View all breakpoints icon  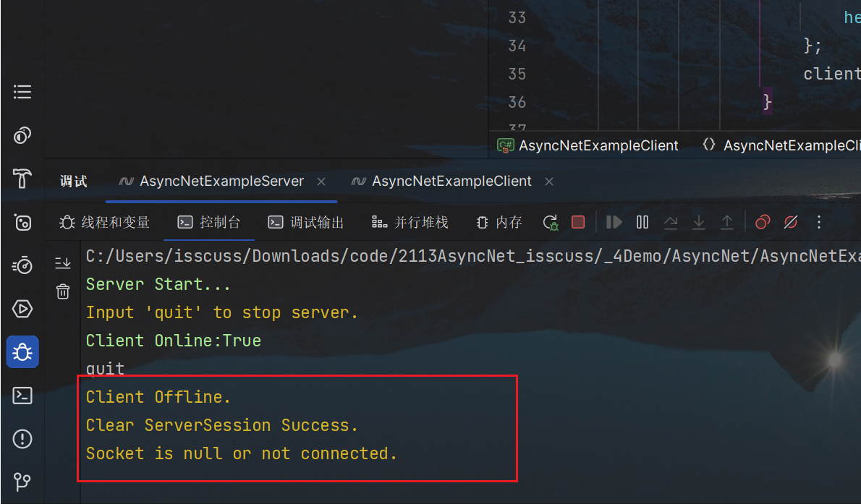763,223
